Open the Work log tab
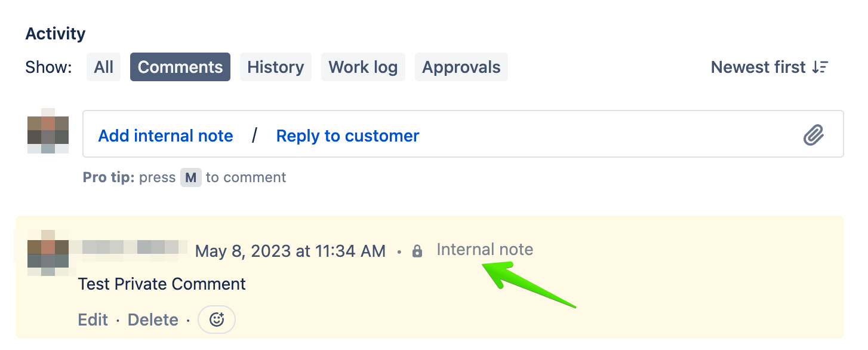The height and width of the screenshot is (350, 868). [x=363, y=67]
